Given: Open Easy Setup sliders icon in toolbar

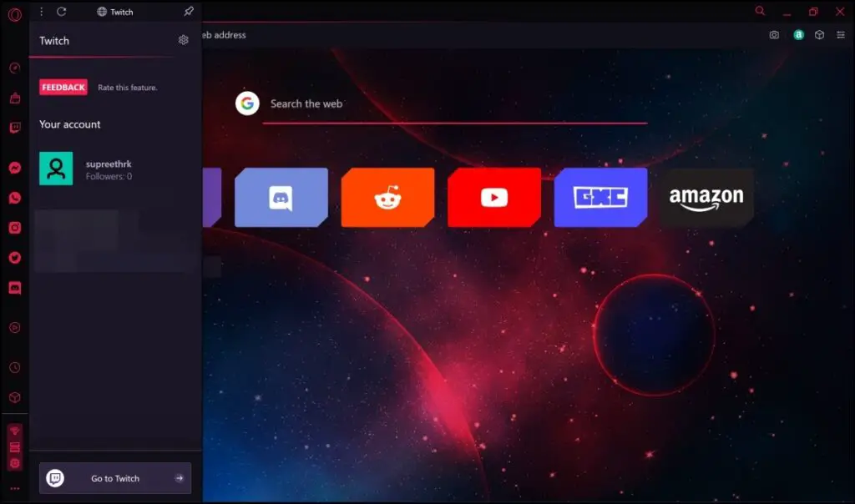Looking at the screenshot, I should [x=841, y=35].
